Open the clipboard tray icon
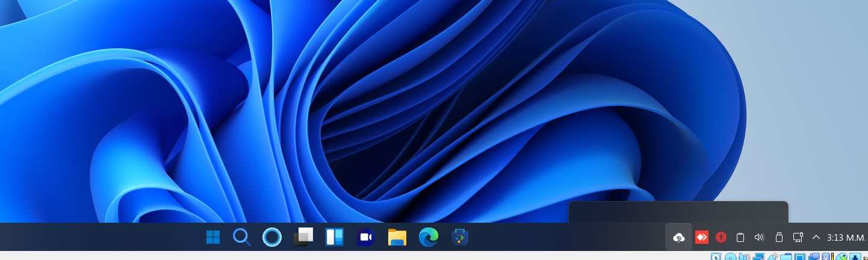868x260 pixels. point(740,237)
